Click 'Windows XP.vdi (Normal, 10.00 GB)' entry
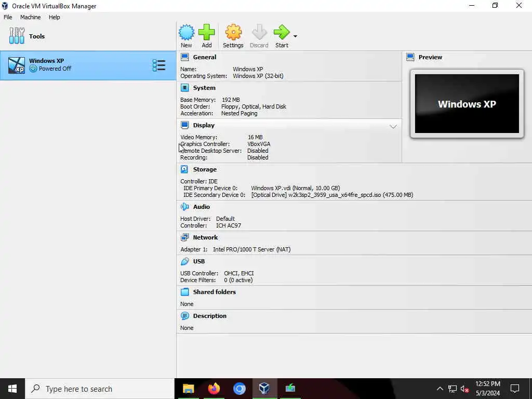Screen dimensions: 532x399 pyautogui.click(x=296, y=188)
